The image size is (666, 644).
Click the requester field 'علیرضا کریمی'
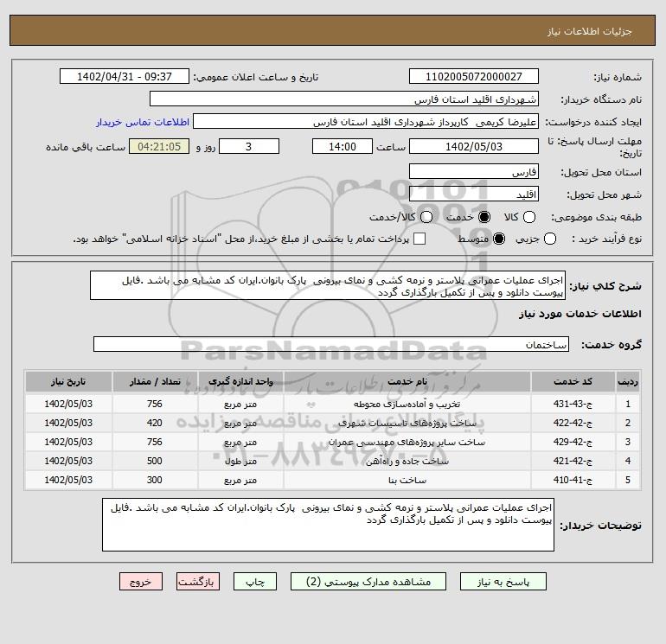pos(365,122)
